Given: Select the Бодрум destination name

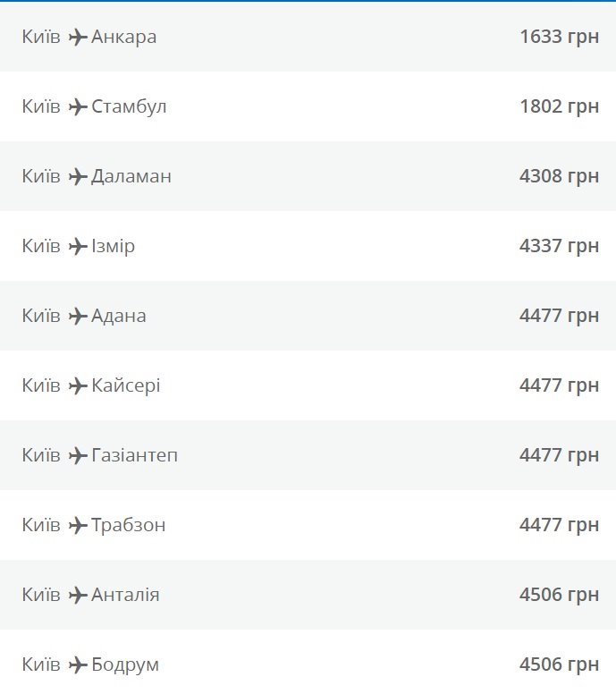Looking at the screenshot, I should click(x=125, y=665).
